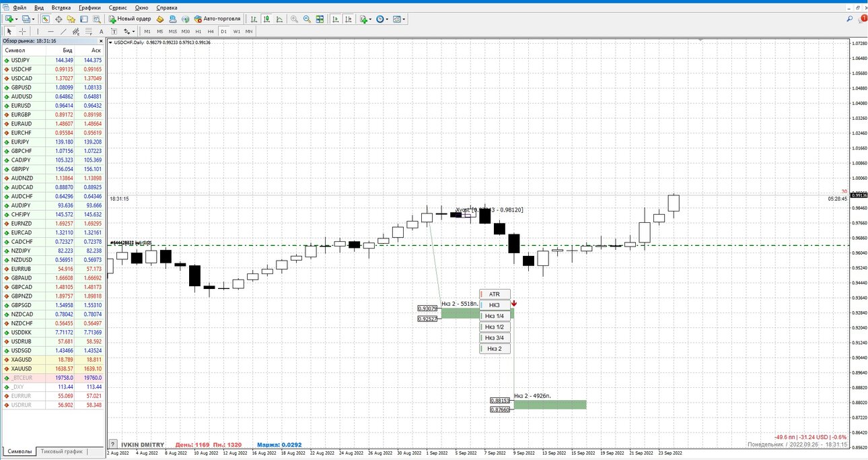Screen dimensions: 868x460
Task: Open the Market Watch panel icon
Action: click(46, 19)
